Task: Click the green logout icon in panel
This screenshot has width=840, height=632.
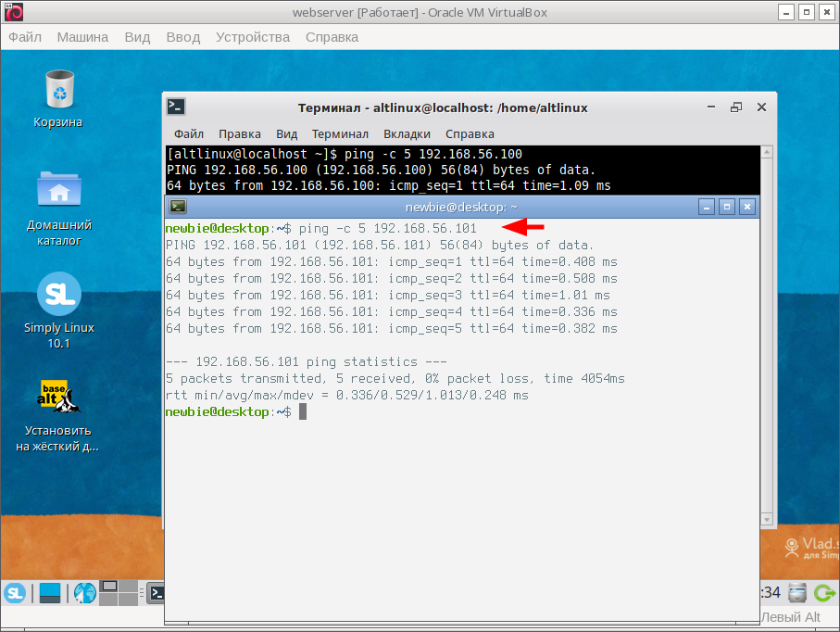Action: pyautogui.click(x=824, y=593)
